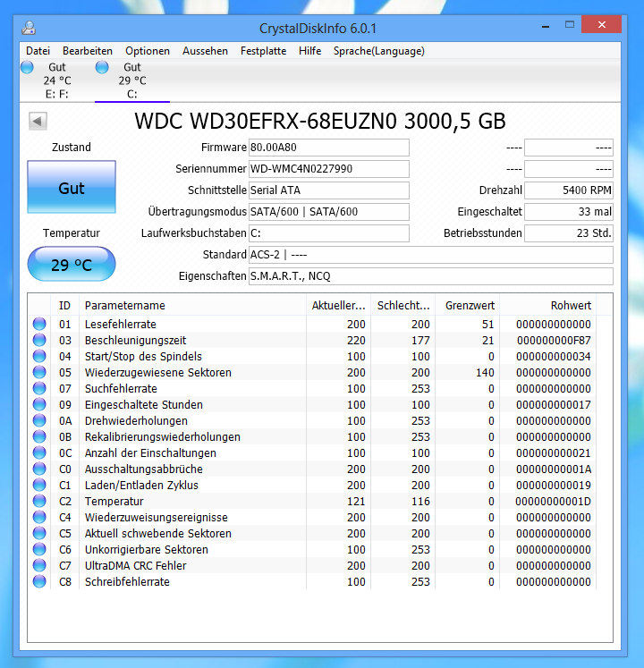Click the CrystalDiskInfo app icon in title bar
Viewport: 644px width, 668px height.
coord(29,28)
